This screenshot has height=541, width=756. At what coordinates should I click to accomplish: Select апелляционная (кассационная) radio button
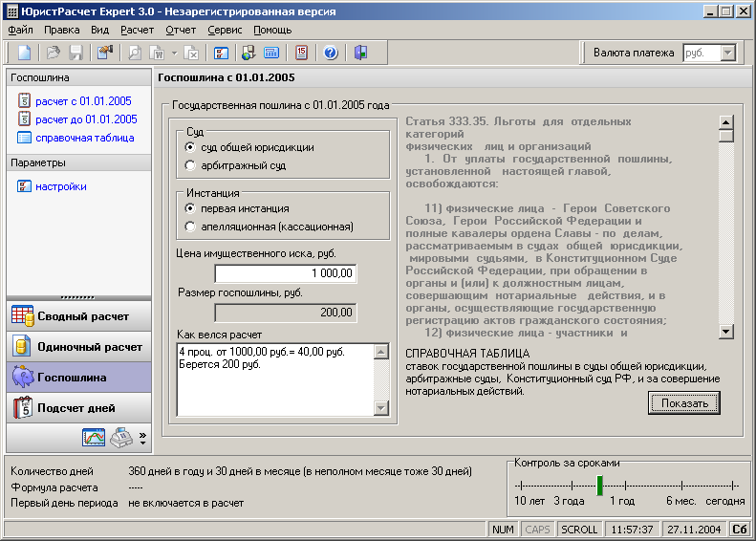pos(190,227)
